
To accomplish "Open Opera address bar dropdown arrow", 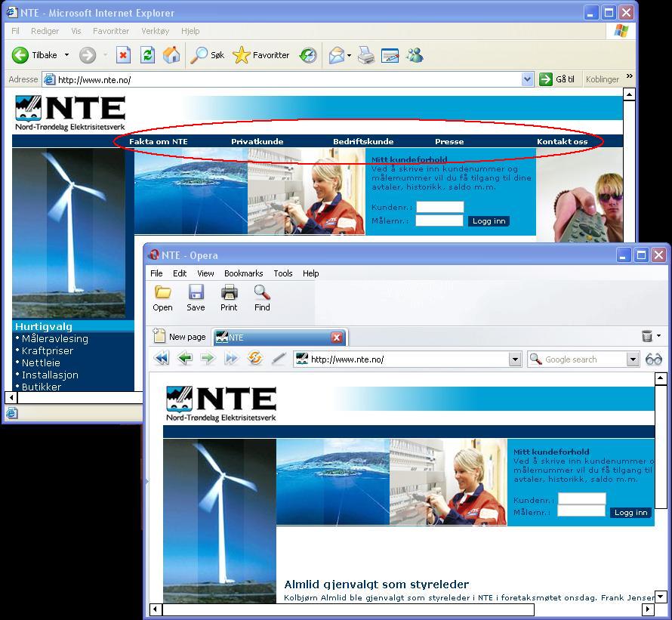I will tap(515, 359).
